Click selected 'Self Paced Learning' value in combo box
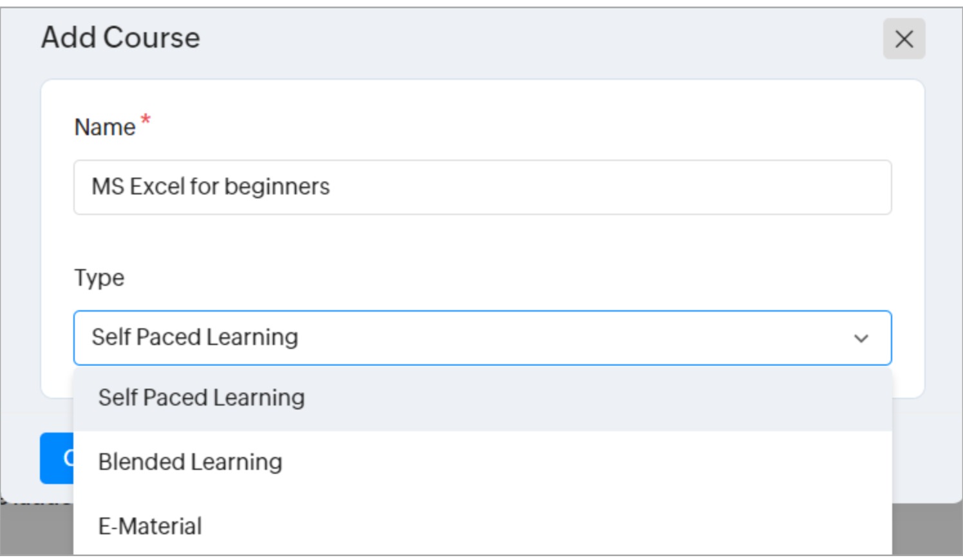This screenshot has height=560, width=963. point(195,338)
